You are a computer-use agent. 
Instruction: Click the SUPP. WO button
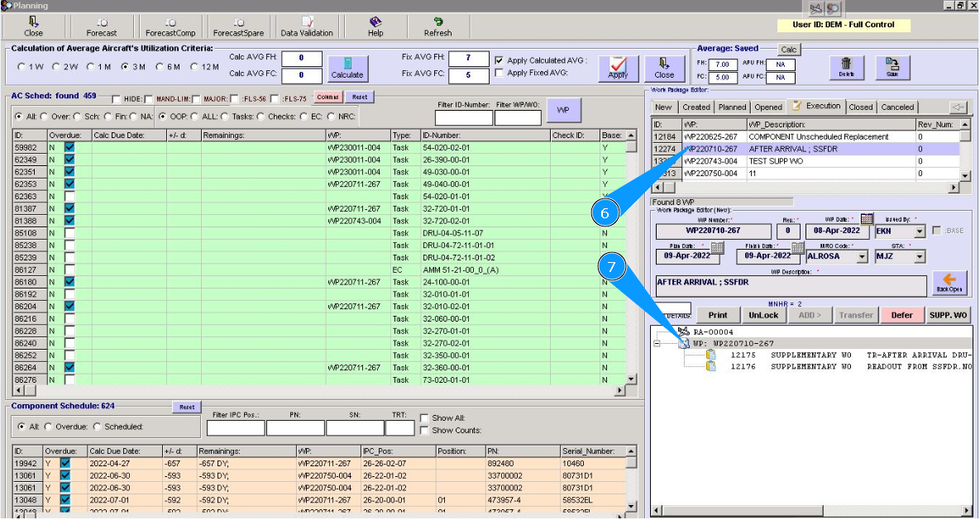click(948, 315)
